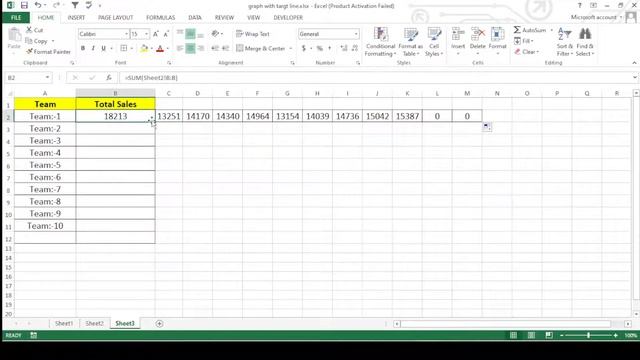Switch to the DEVELOPER tab
This screenshot has height=360, width=640.
click(x=288, y=18)
